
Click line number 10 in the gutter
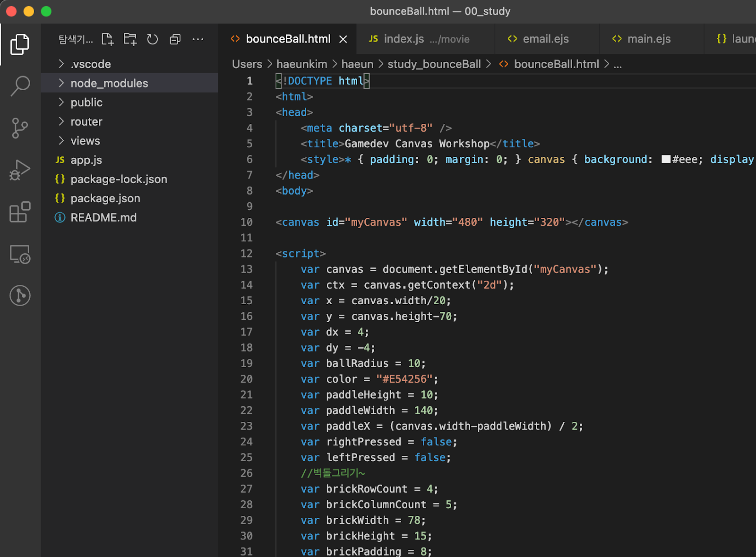point(247,222)
